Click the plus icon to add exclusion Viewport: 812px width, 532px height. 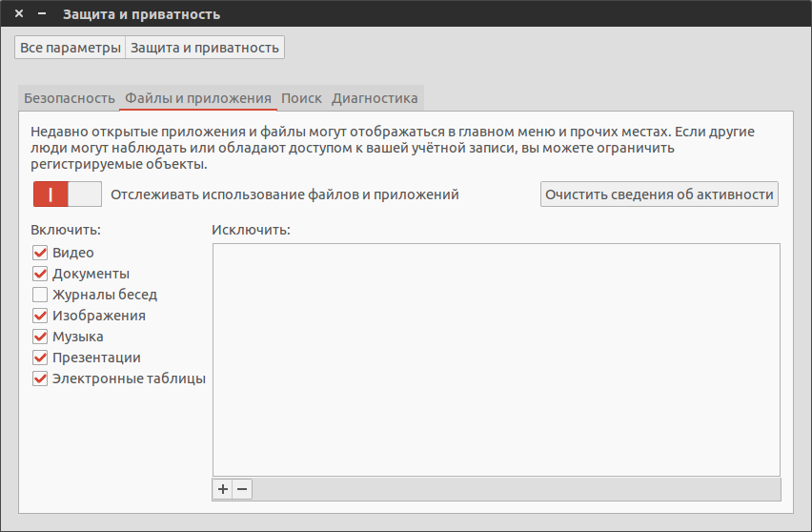223,489
